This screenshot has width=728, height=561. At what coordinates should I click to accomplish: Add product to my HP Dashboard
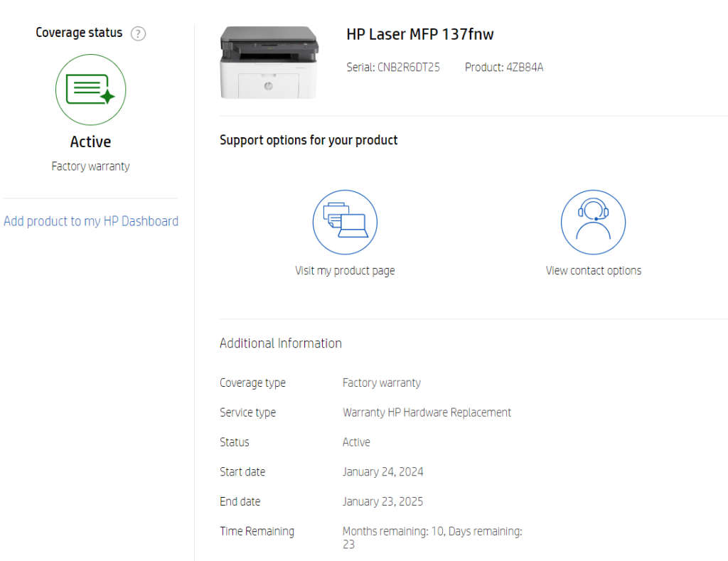coord(91,221)
